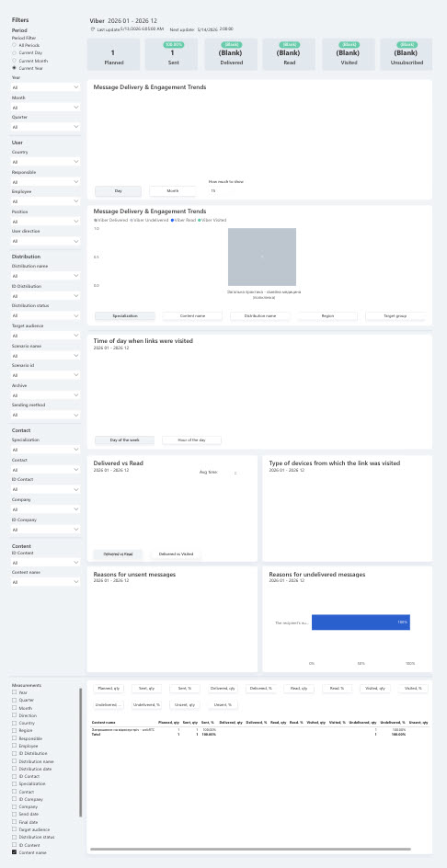Viewport: 447px width, 868px height.
Task: Select the Viber Read legend marker
Action: pyautogui.click(x=172, y=221)
